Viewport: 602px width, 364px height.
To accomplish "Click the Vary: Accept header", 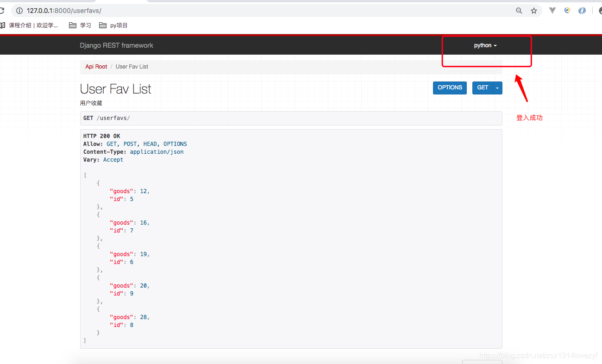I will pyautogui.click(x=103, y=160).
